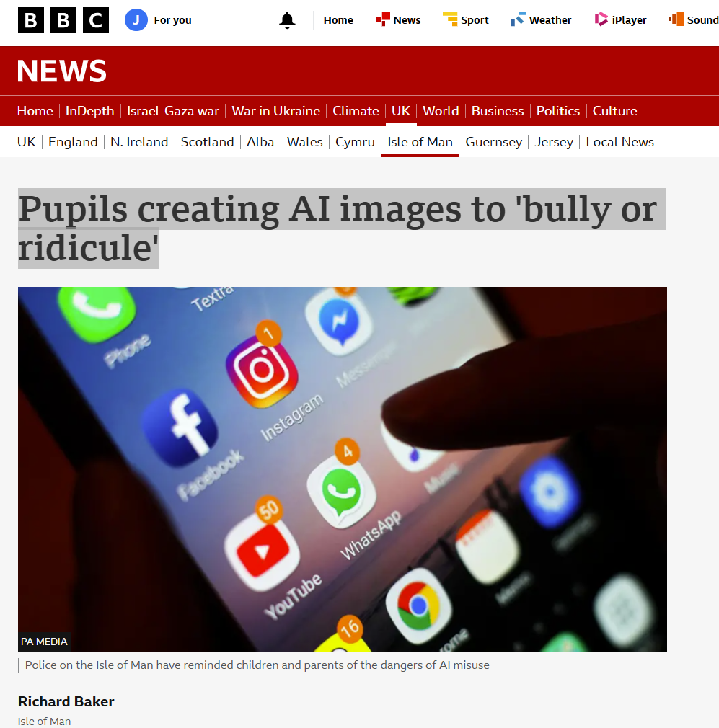Viewport: 719px width, 728px height.
Task: Select Scotland in the regional sub-navigation
Action: [x=207, y=142]
